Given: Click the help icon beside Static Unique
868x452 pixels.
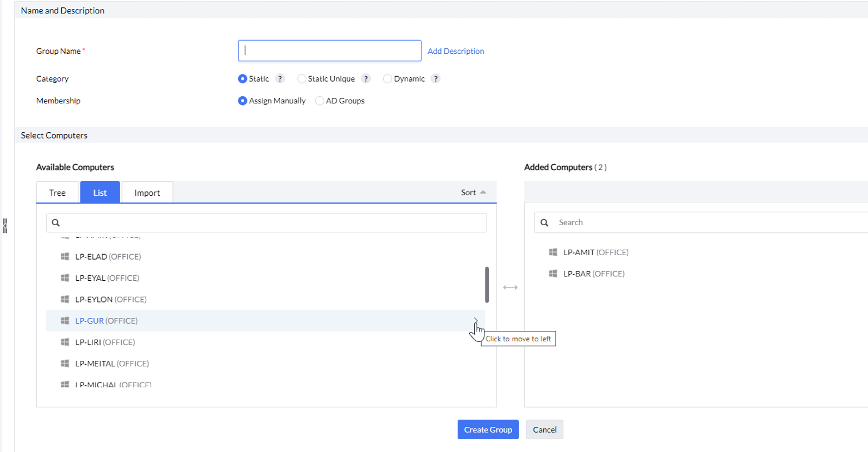Looking at the screenshot, I should [x=366, y=79].
